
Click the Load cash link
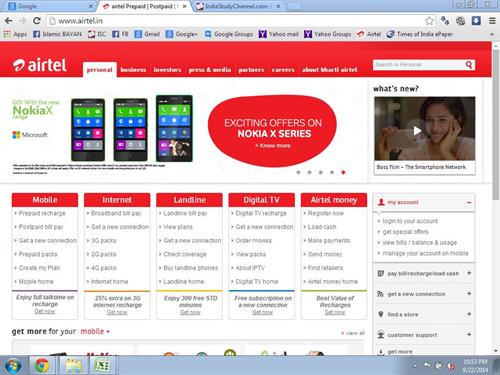click(x=322, y=227)
